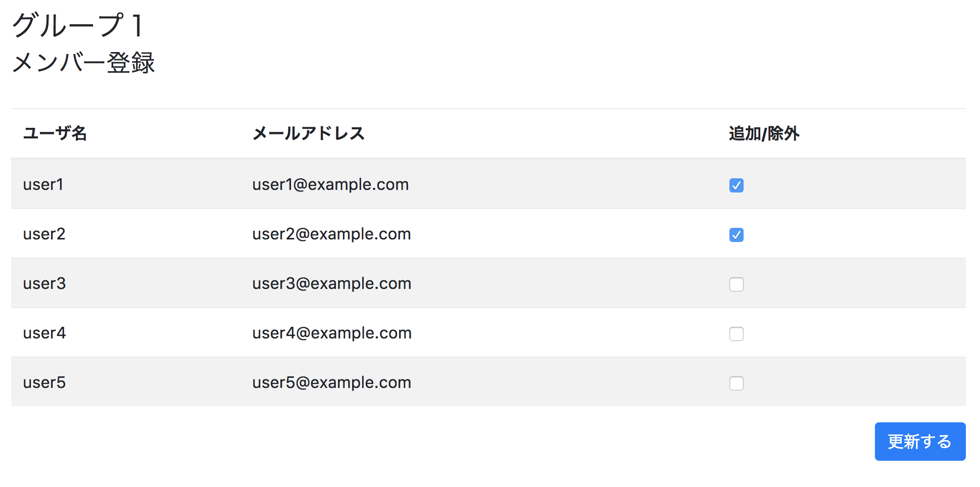
Task: Uncheck the checkbox for user2
Action: click(x=737, y=234)
